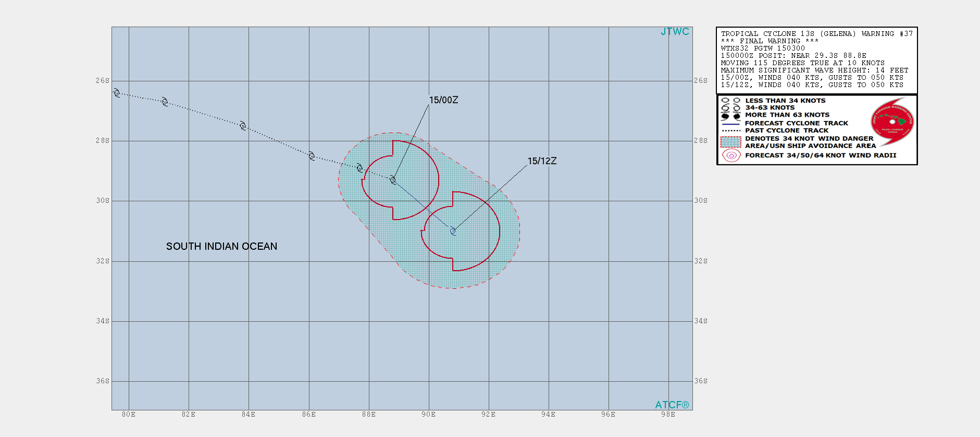Click the past track symbol near 88E

(359, 168)
